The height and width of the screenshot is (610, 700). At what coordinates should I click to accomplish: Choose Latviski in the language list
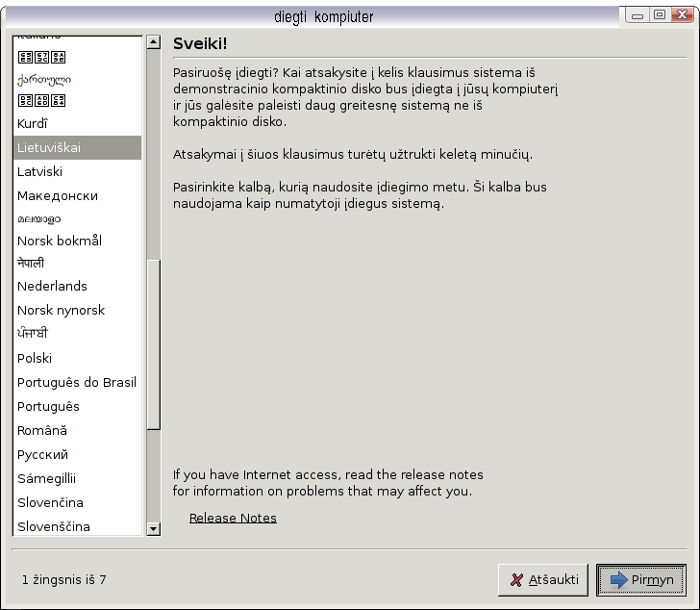tap(39, 171)
